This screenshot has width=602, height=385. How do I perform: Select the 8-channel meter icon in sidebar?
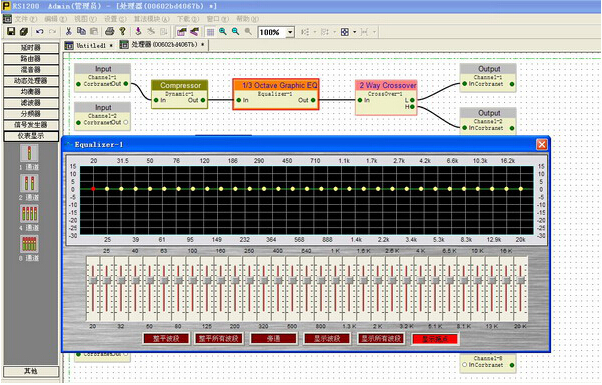pyautogui.click(x=29, y=245)
